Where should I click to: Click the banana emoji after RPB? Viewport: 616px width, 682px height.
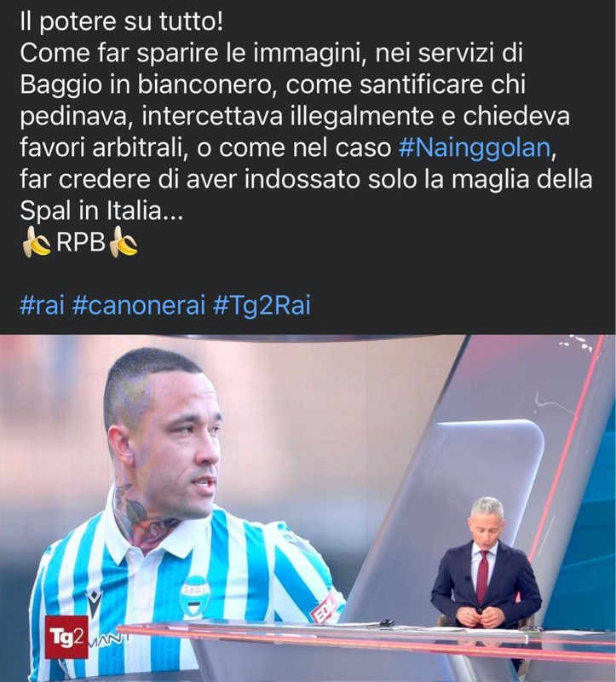[x=124, y=242]
